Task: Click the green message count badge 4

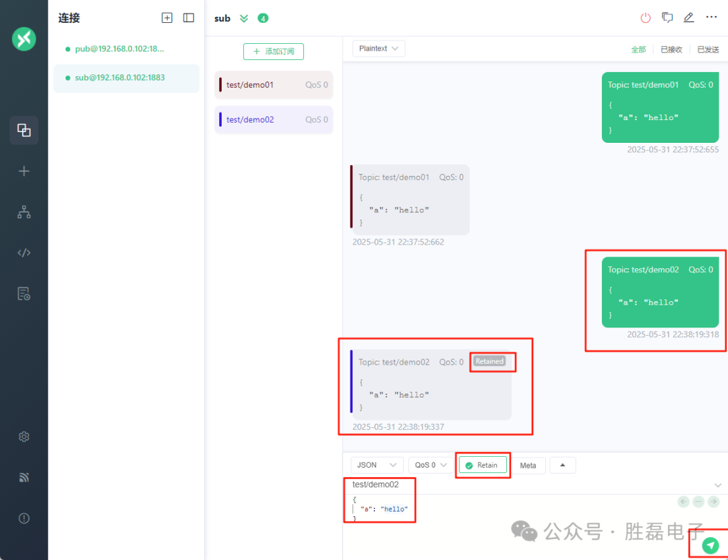Action: pos(263,18)
